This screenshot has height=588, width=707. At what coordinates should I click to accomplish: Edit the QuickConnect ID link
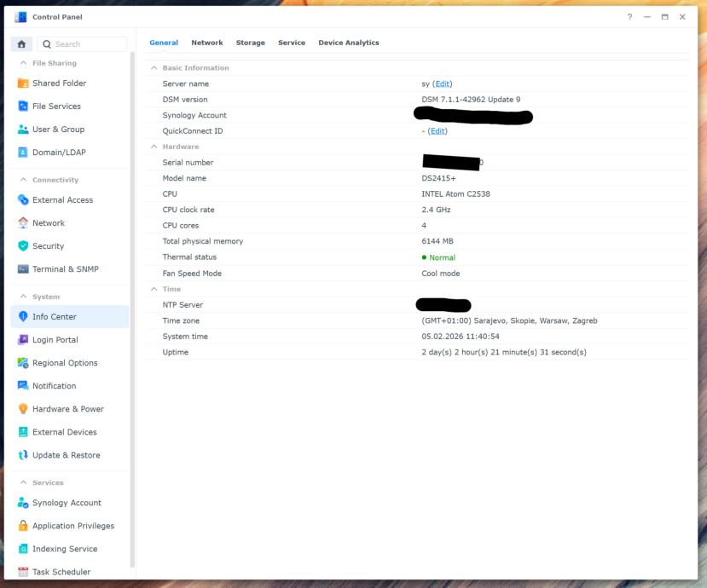point(438,131)
